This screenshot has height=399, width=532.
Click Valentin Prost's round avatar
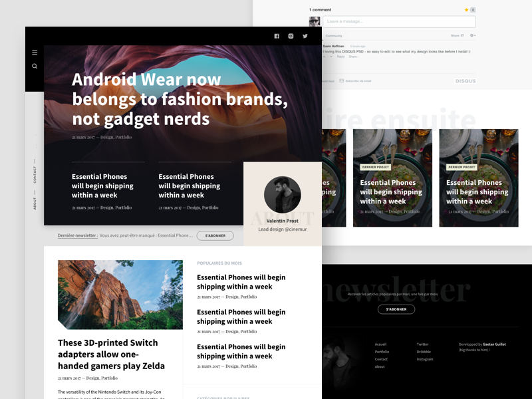[282, 195]
